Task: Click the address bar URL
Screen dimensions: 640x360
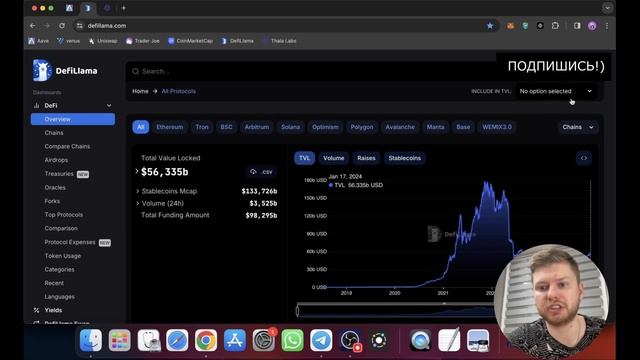Action: (x=107, y=26)
